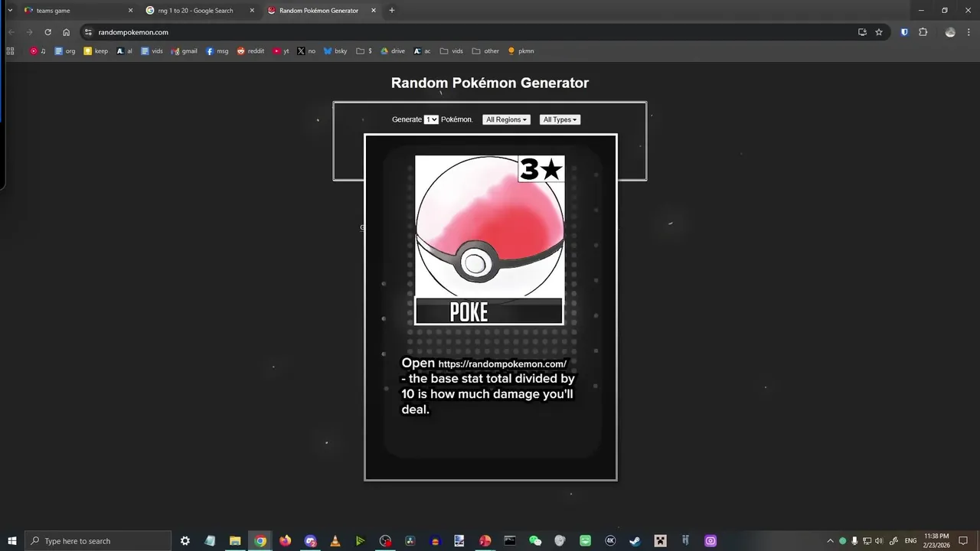
Task: Open the pkmn bookmark
Action: tap(521, 51)
